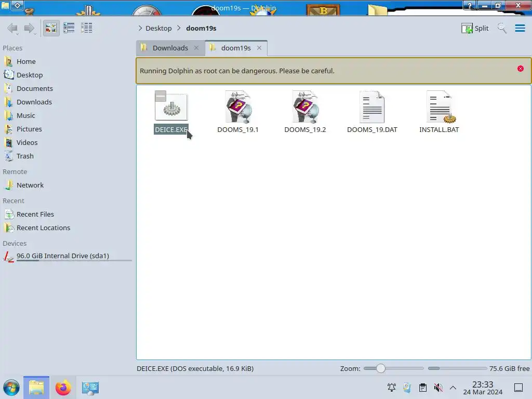Image resolution: width=532 pixels, height=399 pixels.
Task: Click Desktop in the breadcrumb path
Action: pos(158,28)
